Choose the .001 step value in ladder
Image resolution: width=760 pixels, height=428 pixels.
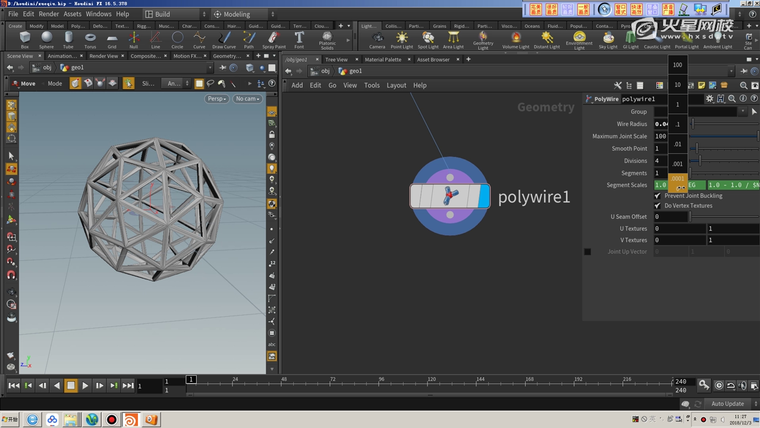pyautogui.click(x=677, y=163)
